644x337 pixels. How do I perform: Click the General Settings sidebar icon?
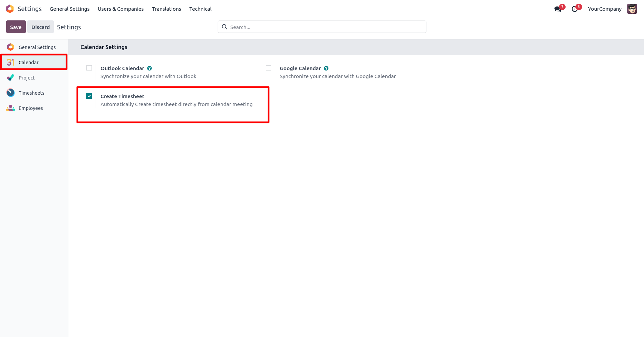(11, 47)
